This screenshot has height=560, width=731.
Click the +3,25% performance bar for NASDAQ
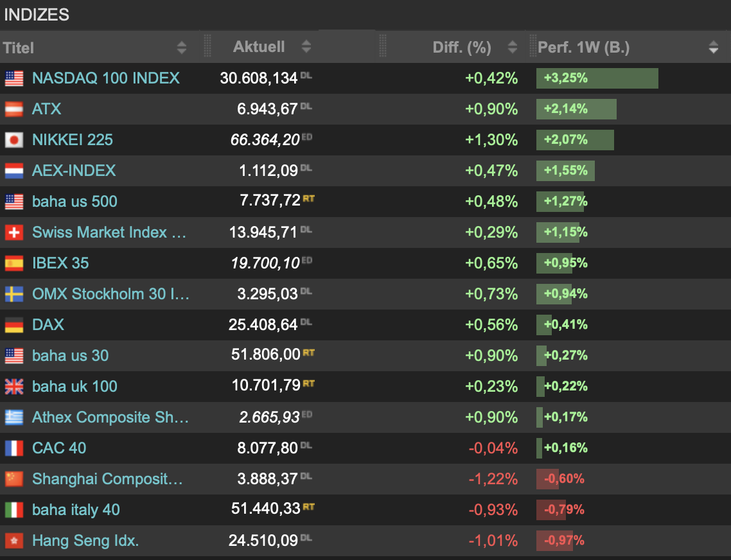[597, 78]
